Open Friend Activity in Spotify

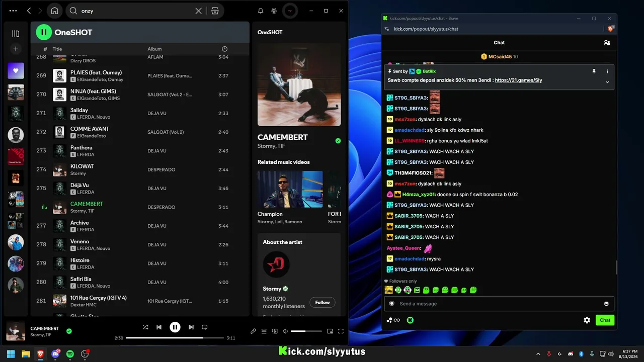coord(274,11)
